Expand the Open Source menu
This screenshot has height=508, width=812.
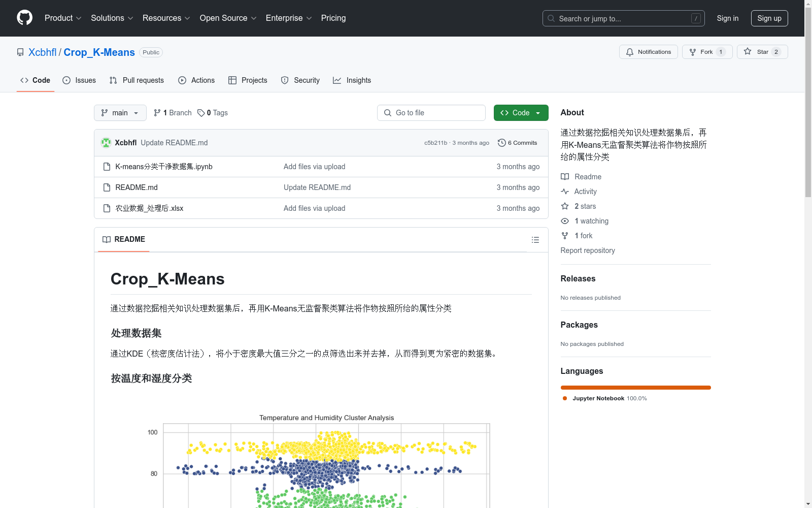[228, 18]
